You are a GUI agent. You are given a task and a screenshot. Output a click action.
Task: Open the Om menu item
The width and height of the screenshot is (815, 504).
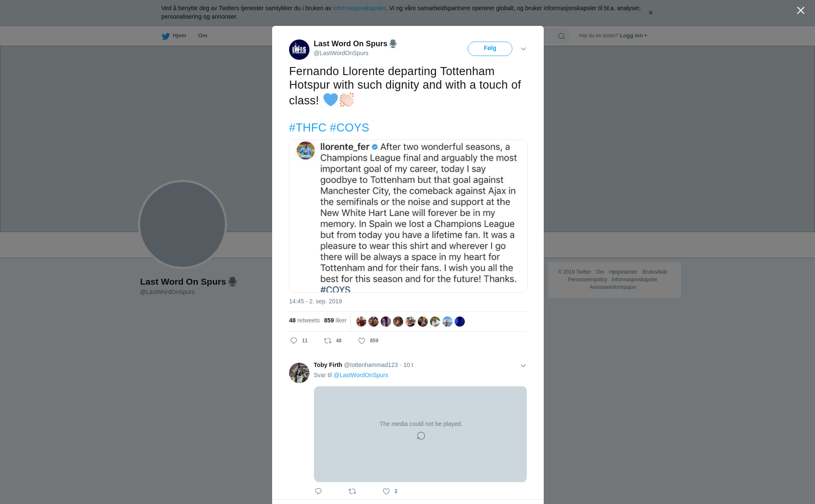[202, 36]
